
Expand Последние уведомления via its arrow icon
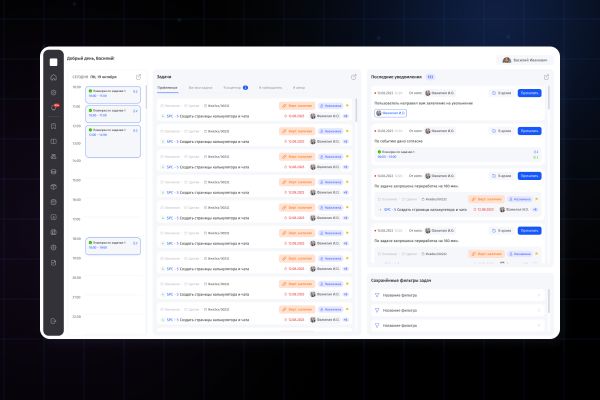click(x=546, y=77)
